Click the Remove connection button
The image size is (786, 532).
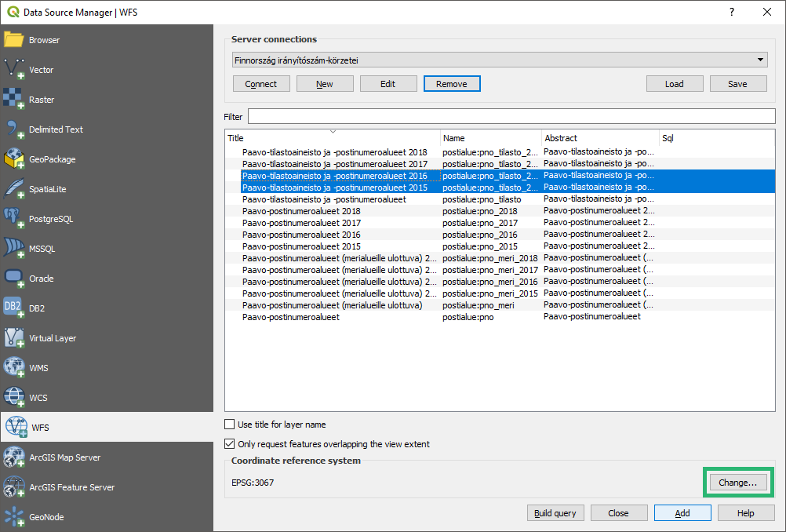pos(452,84)
